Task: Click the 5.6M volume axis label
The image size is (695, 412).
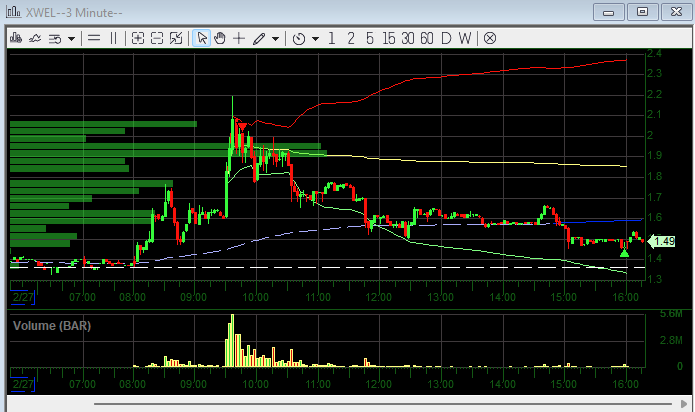Action: (x=671, y=314)
